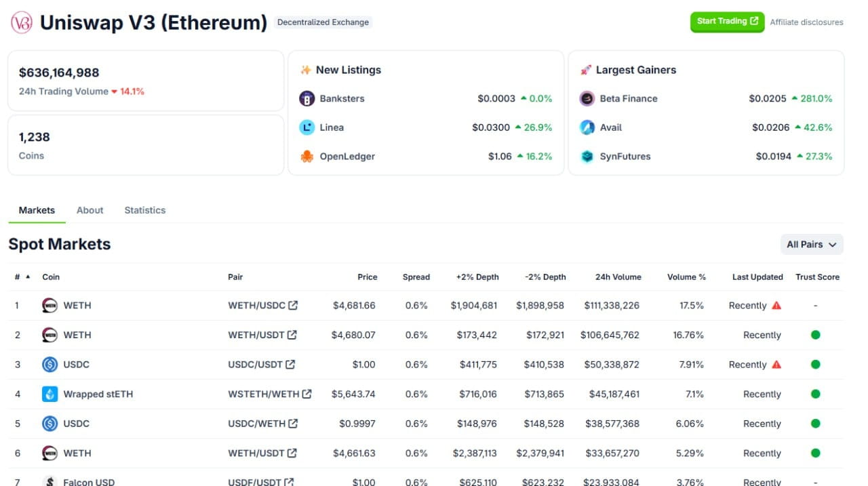Open the USDC/USDT pair link
Image resolution: width=868 pixels, height=486 pixels.
point(256,365)
